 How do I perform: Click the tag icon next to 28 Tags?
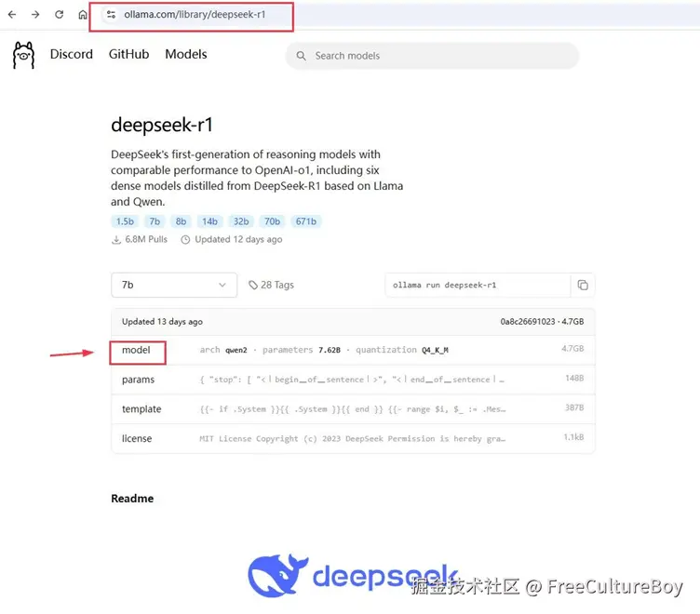(x=253, y=285)
